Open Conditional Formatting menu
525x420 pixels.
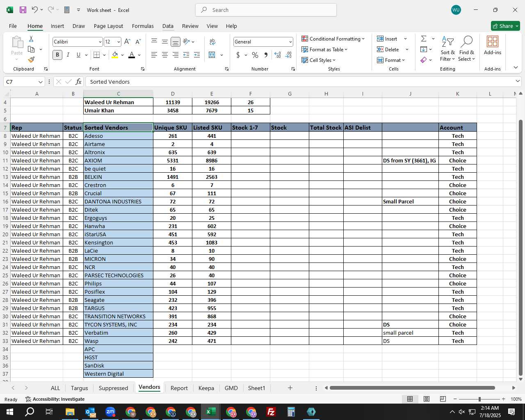pyautogui.click(x=333, y=39)
